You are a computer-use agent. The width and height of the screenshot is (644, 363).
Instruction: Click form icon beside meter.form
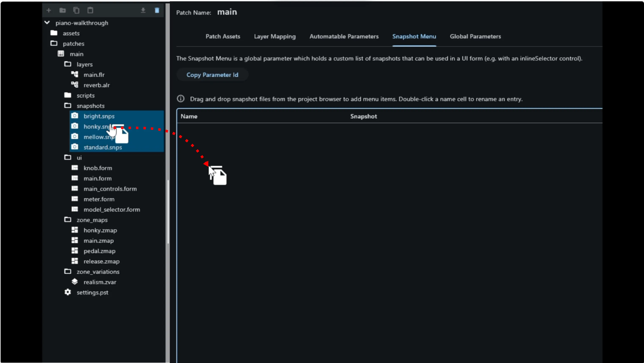pyautogui.click(x=74, y=199)
